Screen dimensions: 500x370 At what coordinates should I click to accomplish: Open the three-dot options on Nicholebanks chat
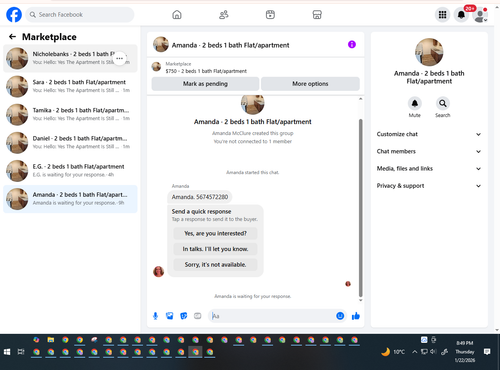click(119, 58)
